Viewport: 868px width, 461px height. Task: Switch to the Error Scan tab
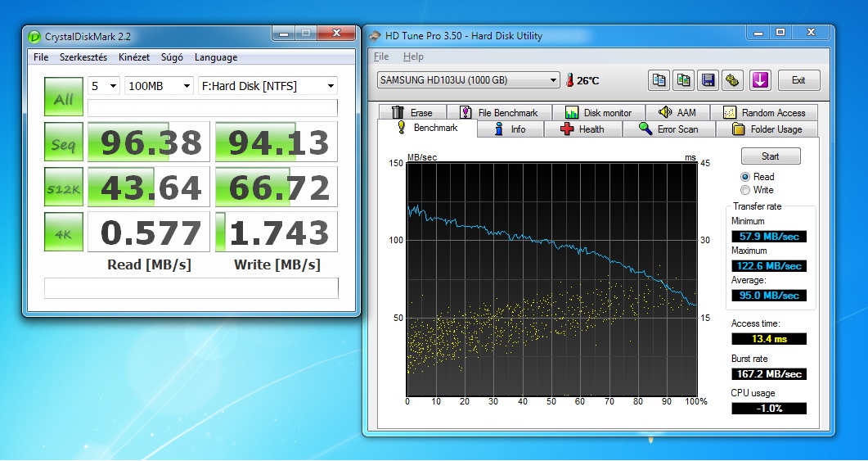[668, 129]
